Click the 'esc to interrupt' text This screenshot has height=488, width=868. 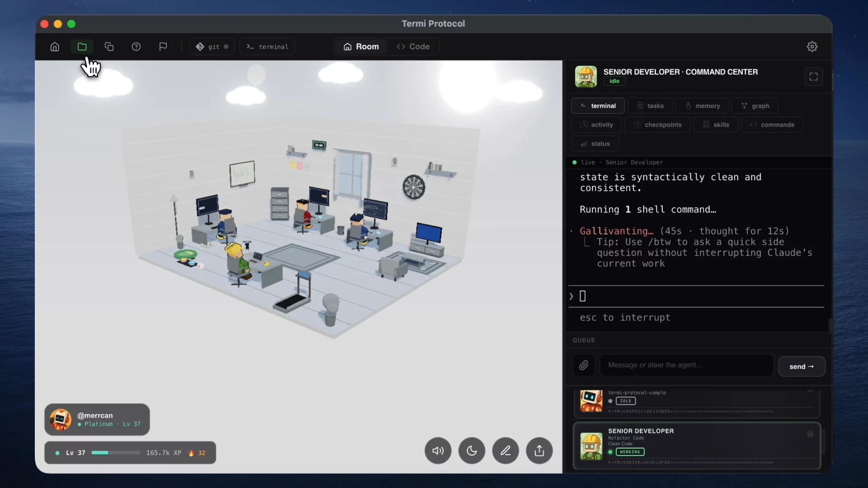coord(625,318)
